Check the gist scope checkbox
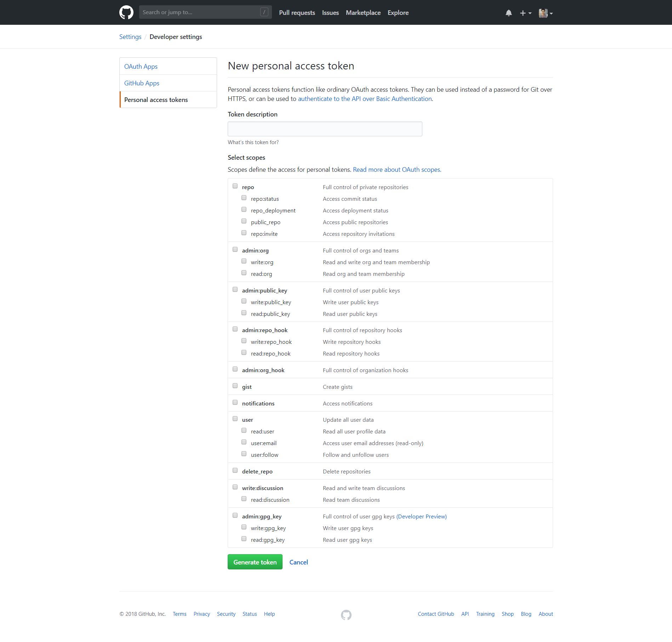 click(x=235, y=386)
